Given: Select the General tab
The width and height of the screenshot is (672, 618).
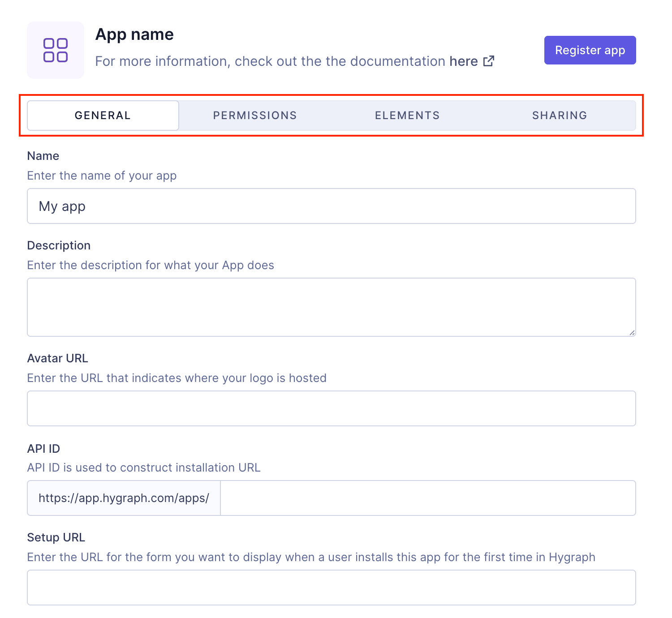Looking at the screenshot, I should pos(102,115).
